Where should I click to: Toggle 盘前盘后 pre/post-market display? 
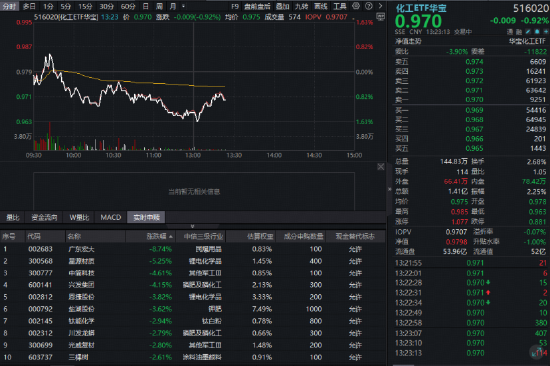[257, 6]
